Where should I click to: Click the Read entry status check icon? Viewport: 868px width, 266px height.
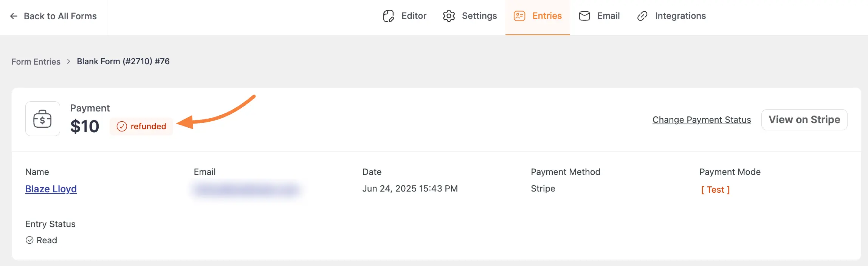30,240
